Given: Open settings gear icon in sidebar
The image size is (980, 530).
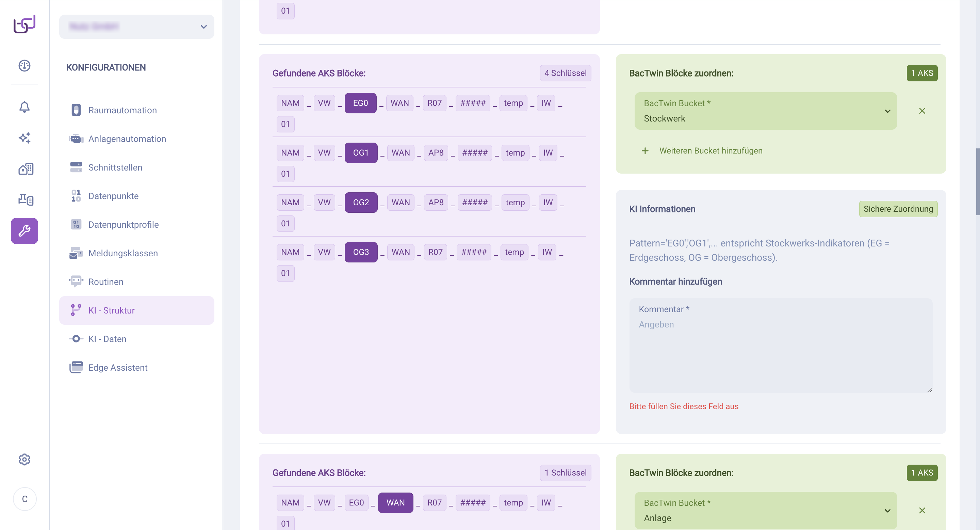Looking at the screenshot, I should click(x=24, y=459).
